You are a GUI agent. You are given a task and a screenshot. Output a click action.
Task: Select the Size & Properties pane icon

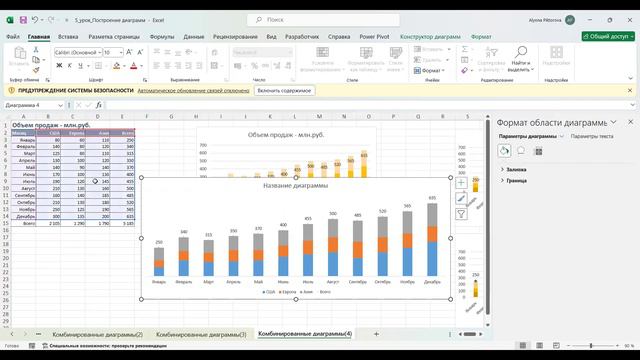tap(538, 151)
